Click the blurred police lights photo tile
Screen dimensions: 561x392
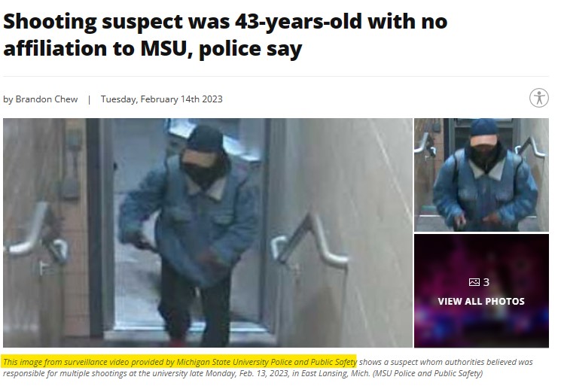tap(481, 291)
